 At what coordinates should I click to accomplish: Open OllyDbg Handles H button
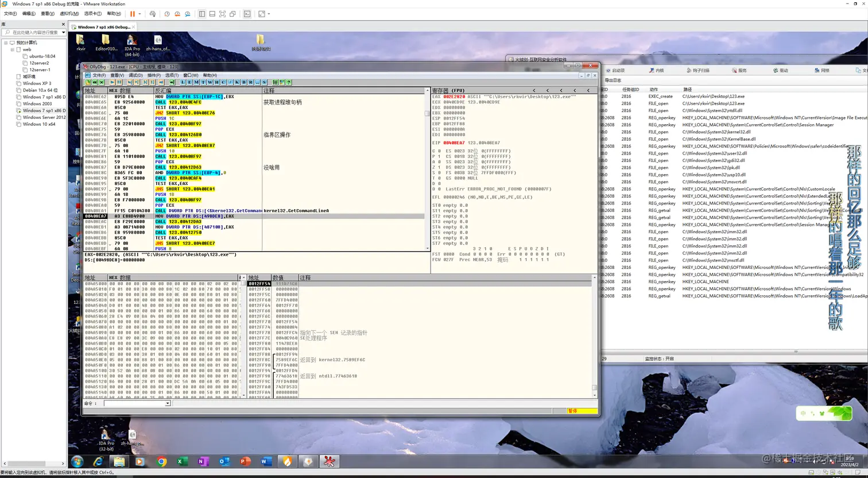click(x=216, y=82)
